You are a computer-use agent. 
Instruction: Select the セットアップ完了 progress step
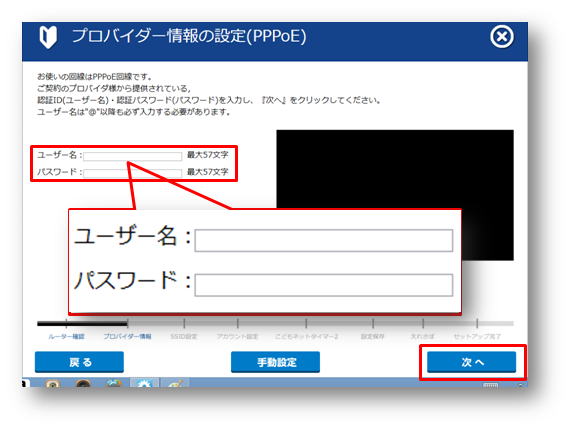(x=477, y=336)
